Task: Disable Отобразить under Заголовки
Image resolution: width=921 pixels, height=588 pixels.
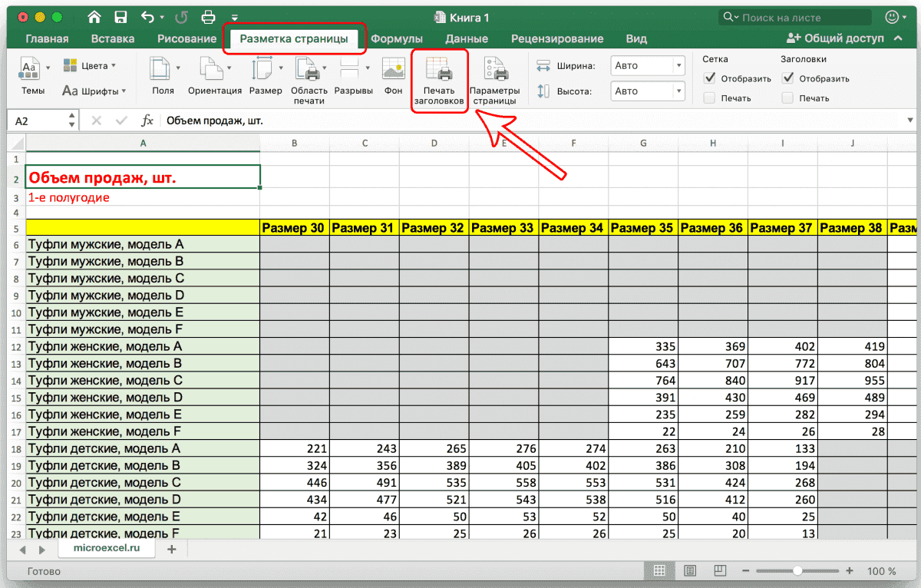Action: [787, 78]
